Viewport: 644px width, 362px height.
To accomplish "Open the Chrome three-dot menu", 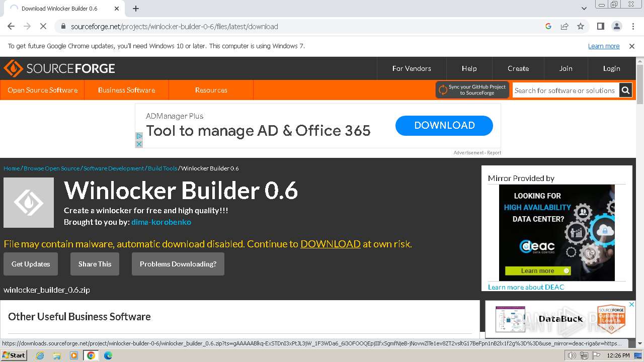I will click(632, 26).
